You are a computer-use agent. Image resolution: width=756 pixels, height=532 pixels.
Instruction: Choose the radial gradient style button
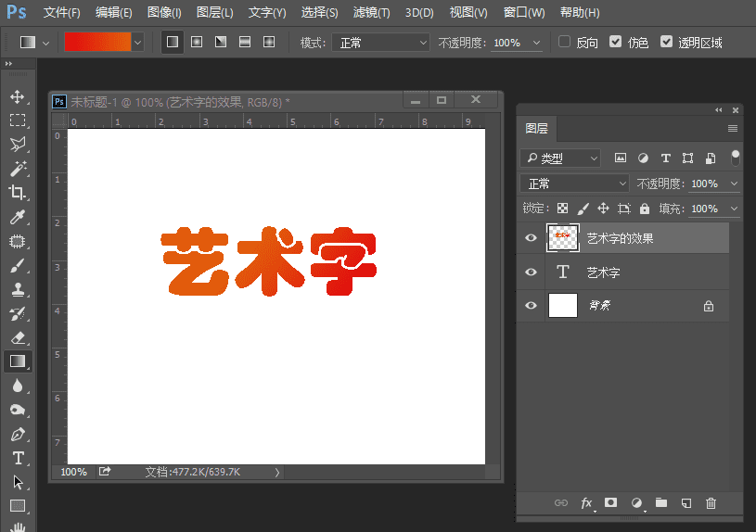click(197, 43)
